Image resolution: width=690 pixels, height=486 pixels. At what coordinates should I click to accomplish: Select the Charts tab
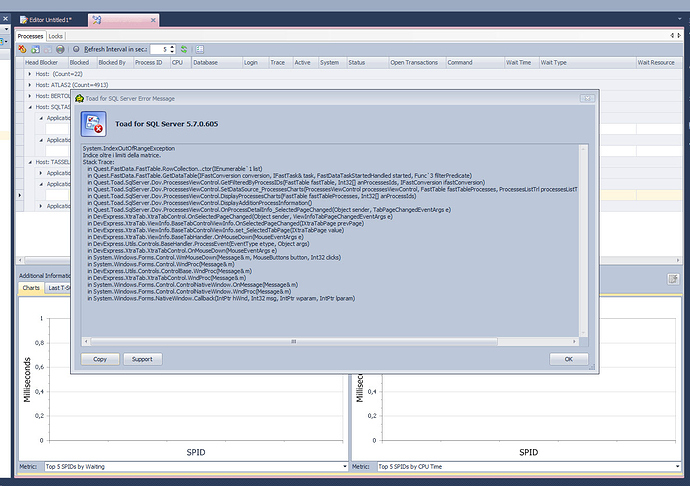click(x=31, y=288)
